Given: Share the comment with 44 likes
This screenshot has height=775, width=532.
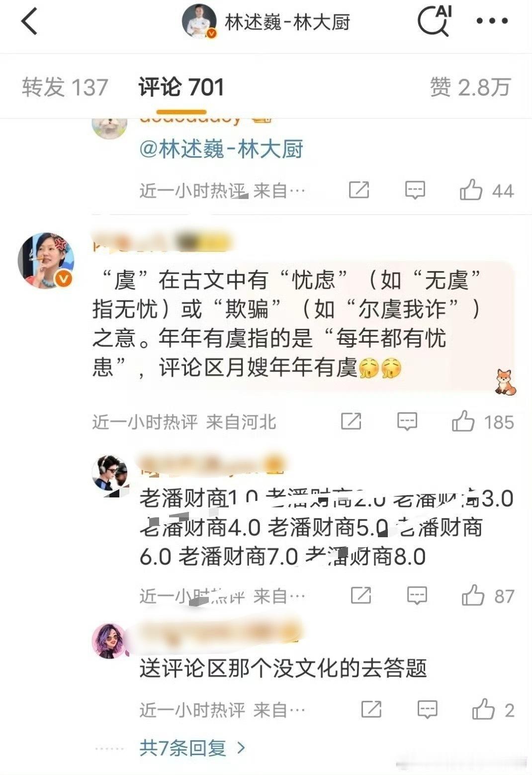Looking at the screenshot, I should 359,190.
